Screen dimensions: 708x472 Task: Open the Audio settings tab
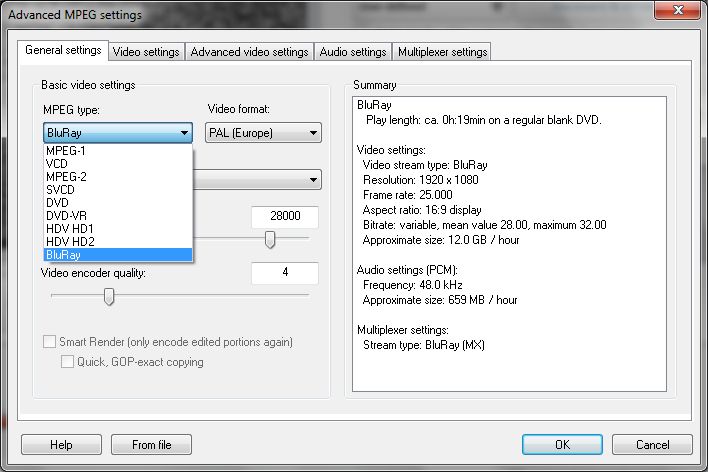(353, 52)
